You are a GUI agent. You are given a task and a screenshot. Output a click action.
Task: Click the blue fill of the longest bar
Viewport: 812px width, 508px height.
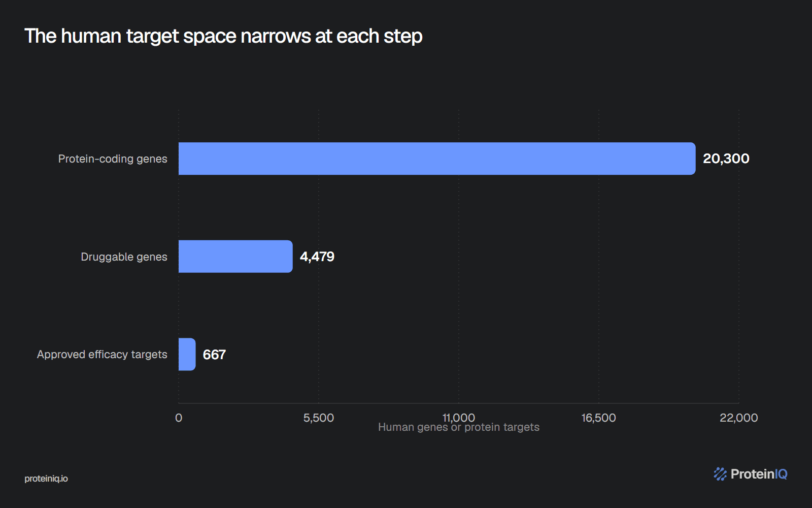(x=437, y=158)
